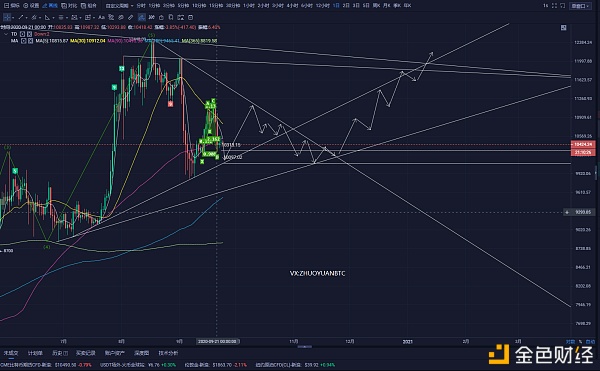Click the delete drawings trash icon
The height and width of the screenshot is (371, 600).
pyautogui.click(x=171, y=17)
